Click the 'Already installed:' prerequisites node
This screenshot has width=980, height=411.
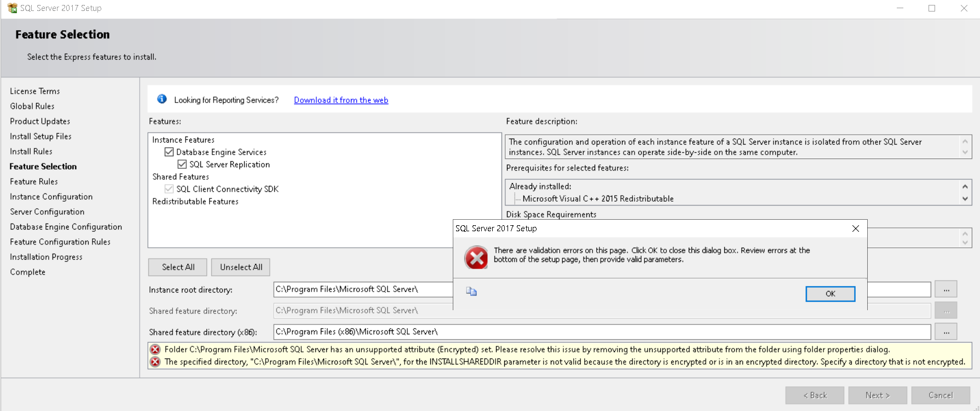pyautogui.click(x=540, y=186)
